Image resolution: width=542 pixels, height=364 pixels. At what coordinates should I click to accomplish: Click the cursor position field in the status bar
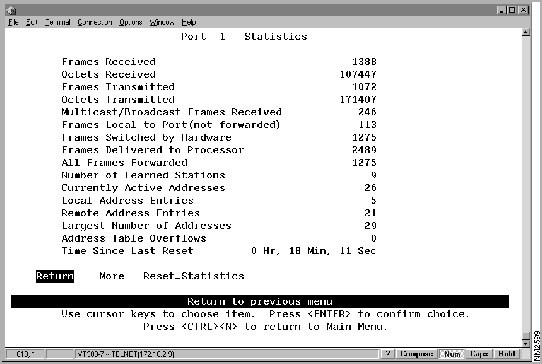26,354
